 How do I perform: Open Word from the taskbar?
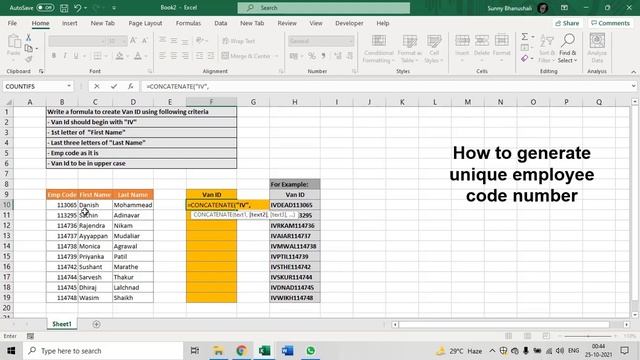(287, 351)
